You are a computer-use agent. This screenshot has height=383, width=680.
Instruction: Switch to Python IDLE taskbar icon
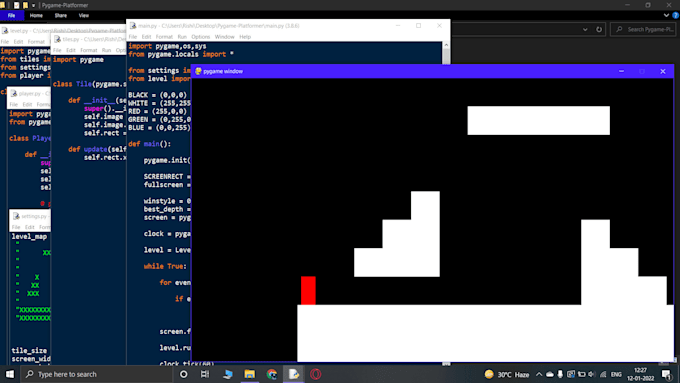coord(294,374)
